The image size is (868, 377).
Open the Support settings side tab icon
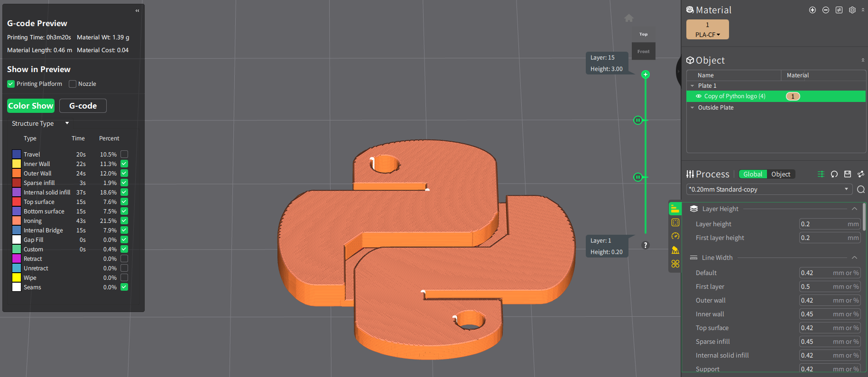coord(675,250)
